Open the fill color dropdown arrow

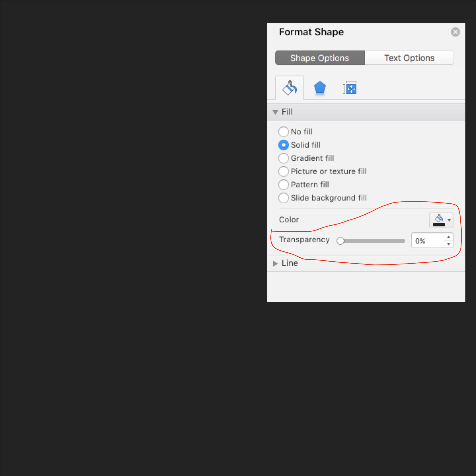(x=449, y=220)
